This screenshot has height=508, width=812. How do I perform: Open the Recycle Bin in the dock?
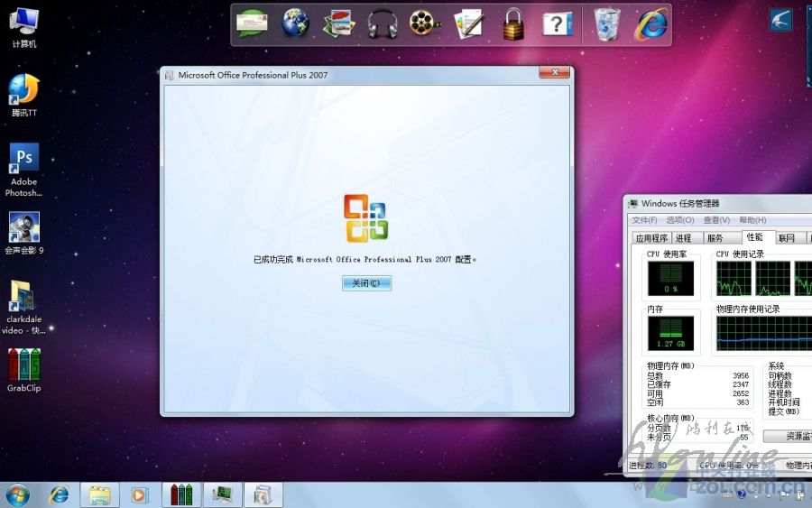click(606, 23)
